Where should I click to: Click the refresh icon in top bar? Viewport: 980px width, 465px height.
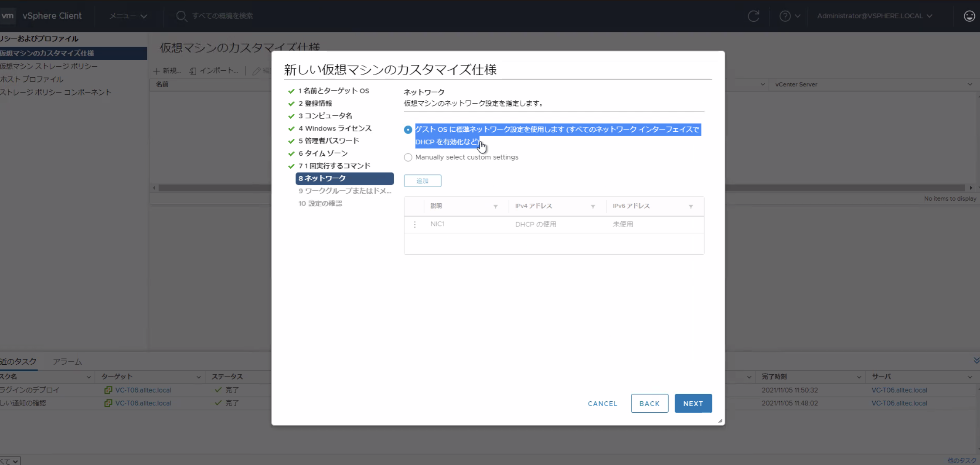click(754, 16)
